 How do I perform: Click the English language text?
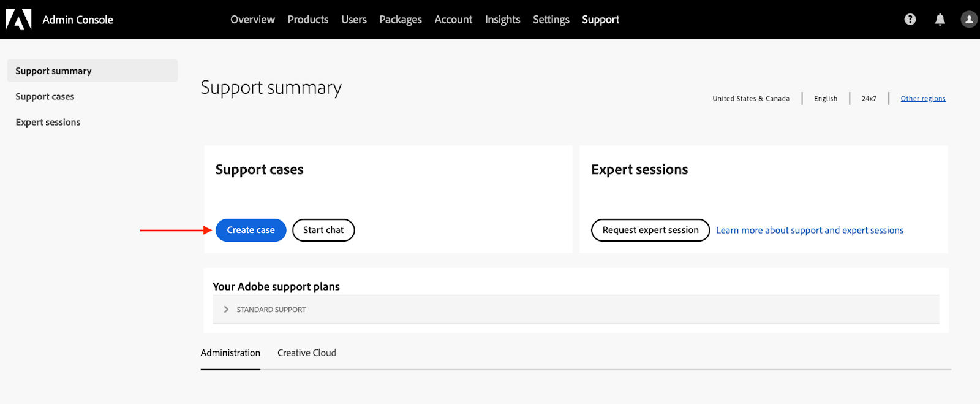pyautogui.click(x=826, y=99)
